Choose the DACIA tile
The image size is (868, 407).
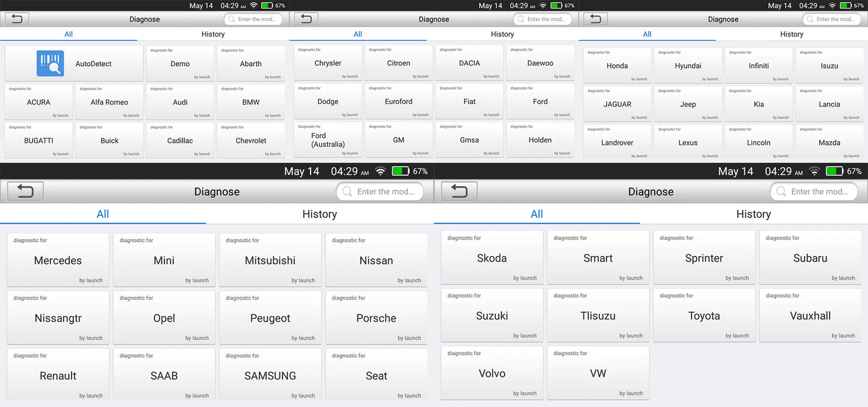[470, 63]
